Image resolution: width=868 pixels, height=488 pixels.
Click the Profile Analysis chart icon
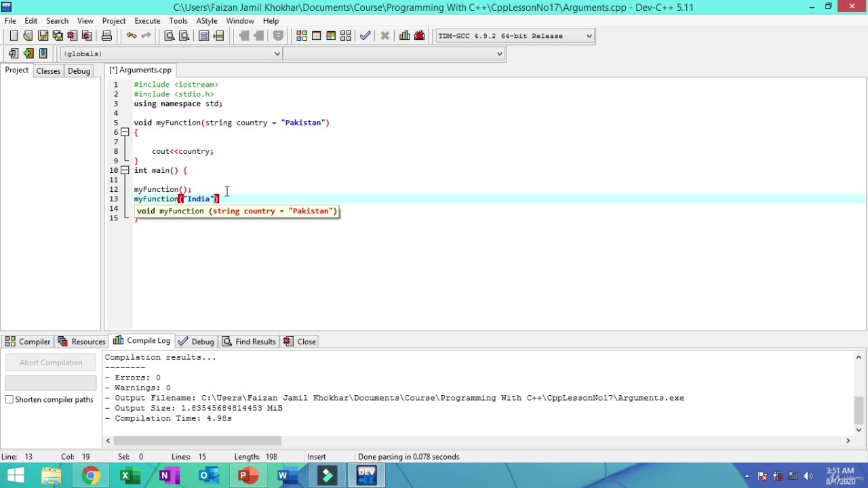[x=405, y=36]
